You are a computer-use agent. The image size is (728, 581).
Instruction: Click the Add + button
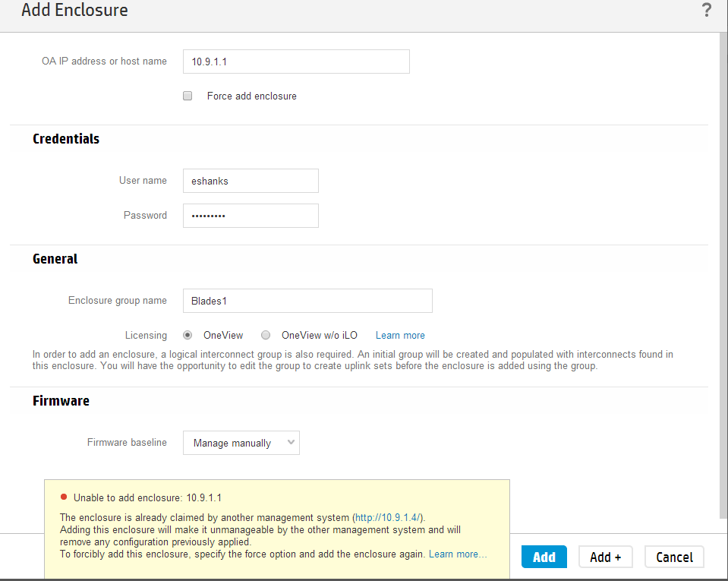coord(606,557)
